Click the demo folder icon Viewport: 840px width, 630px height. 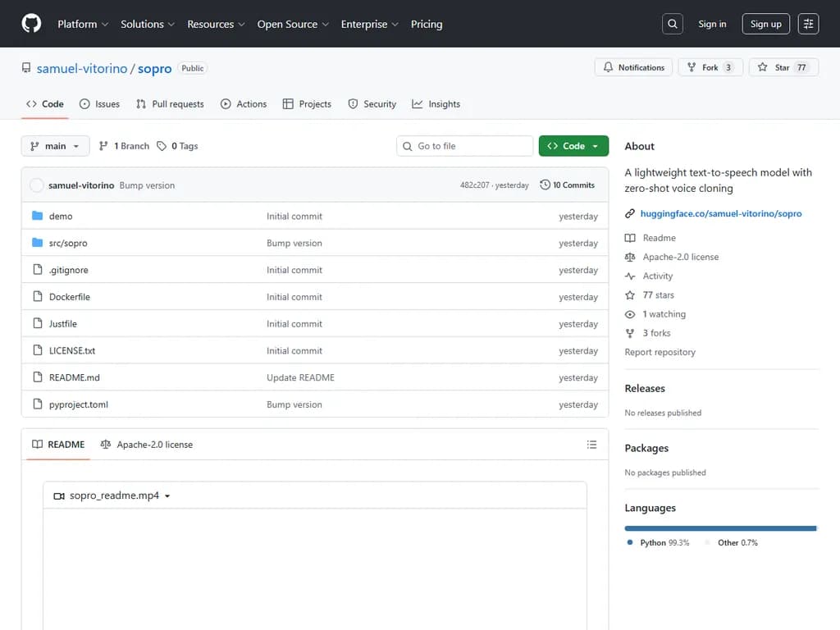click(x=37, y=217)
